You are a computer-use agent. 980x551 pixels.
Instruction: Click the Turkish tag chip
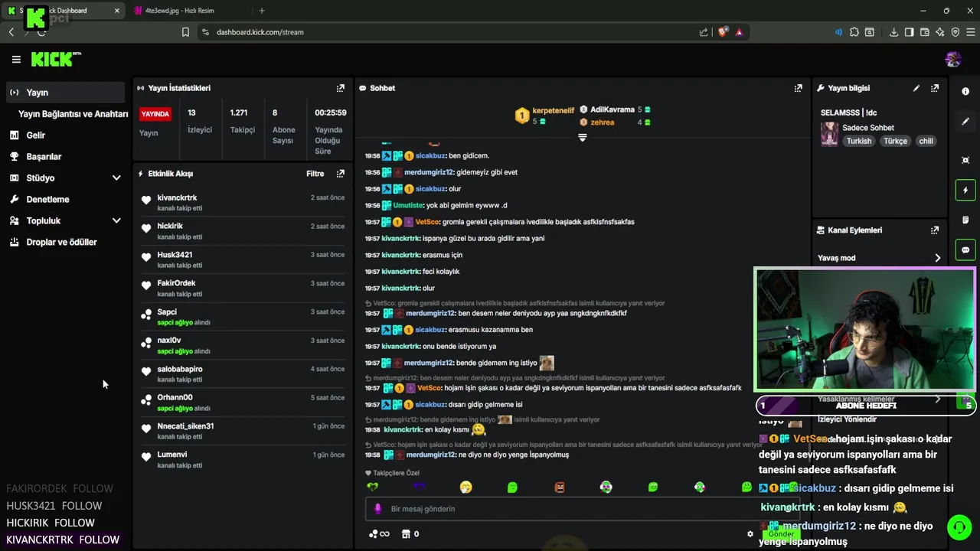click(858, 141)
